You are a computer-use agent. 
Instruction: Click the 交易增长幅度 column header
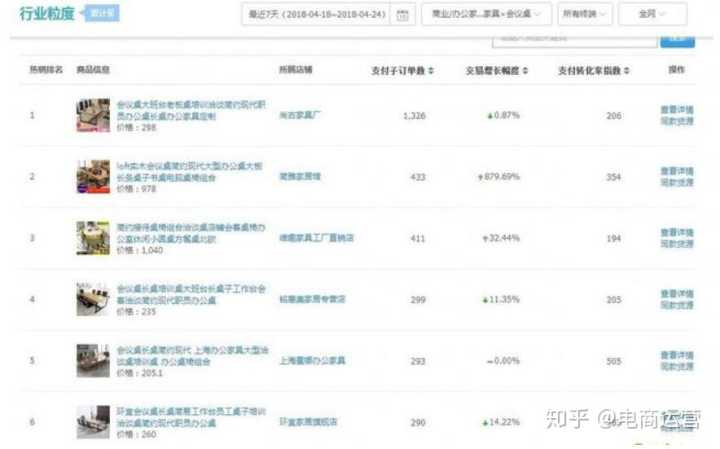492,71
